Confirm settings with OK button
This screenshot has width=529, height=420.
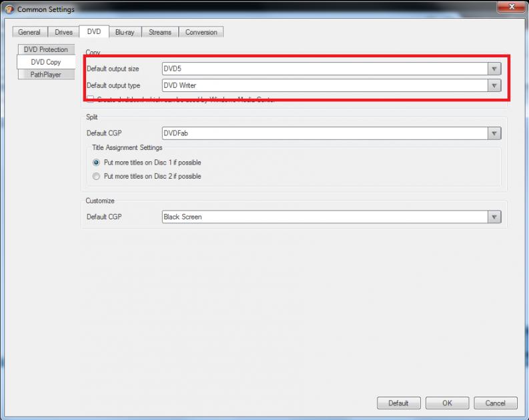click(x=448, y=403)
